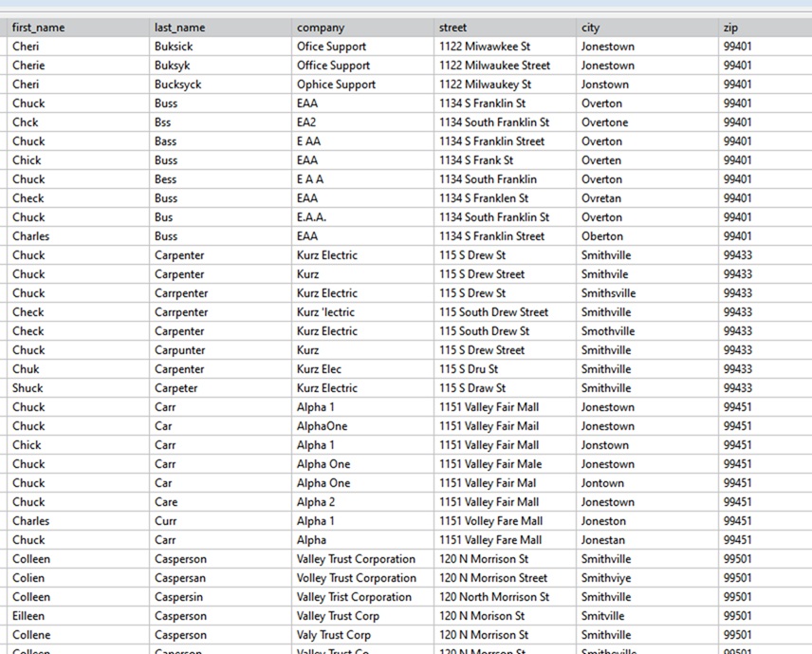
Task: Click the company cell E.A.A.
Action: [311, 217]
